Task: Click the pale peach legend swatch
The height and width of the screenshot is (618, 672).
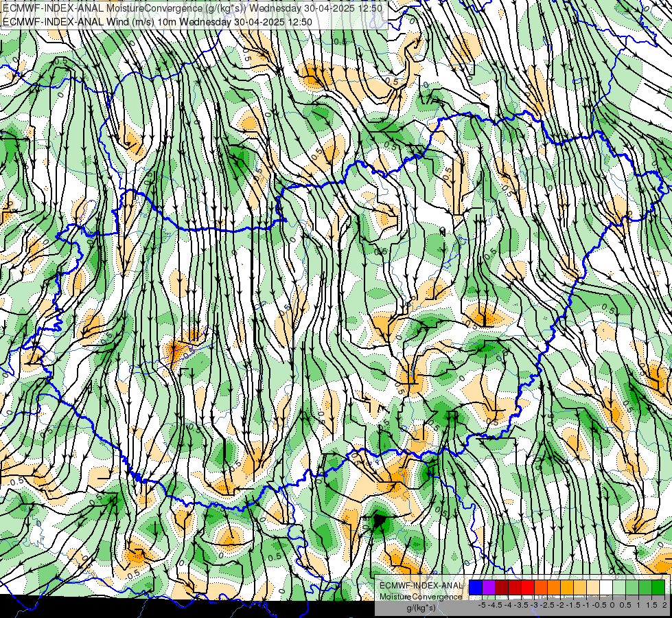Action: pyautogui.click(x=593, y=587)
